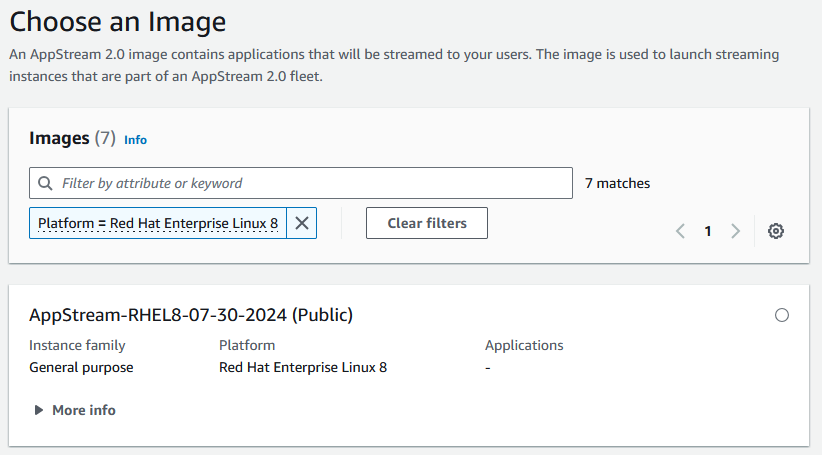Focus the Filter by attribute or keyword field
822x455 pixels.
301,183
